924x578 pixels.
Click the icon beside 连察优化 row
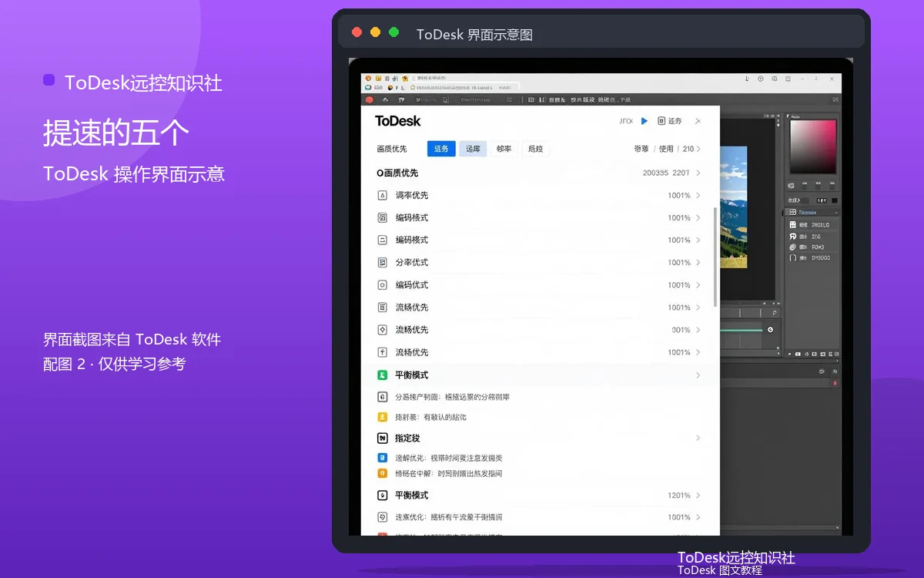pyautogui.click(x=382, y=517)
